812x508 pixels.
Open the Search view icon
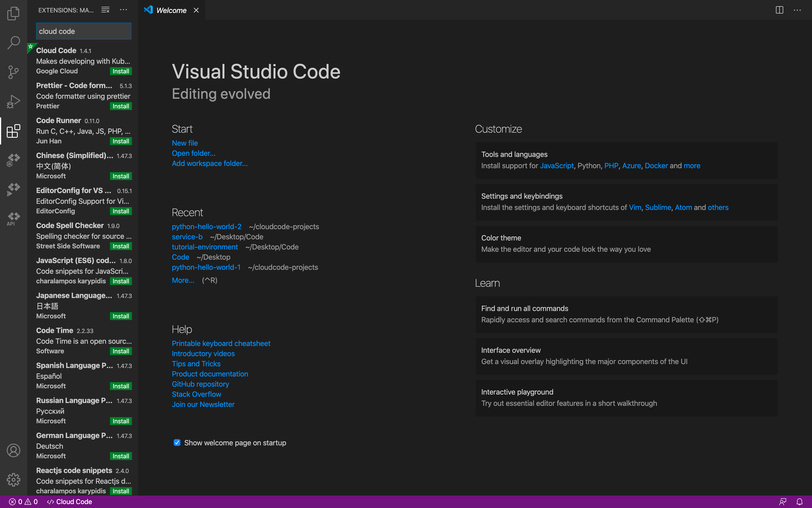[14, 43]
